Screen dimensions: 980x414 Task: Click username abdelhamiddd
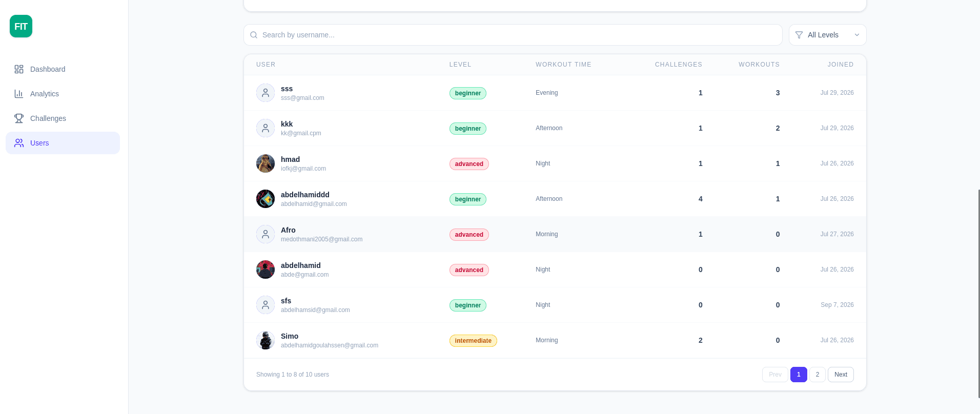click(305, 195)
